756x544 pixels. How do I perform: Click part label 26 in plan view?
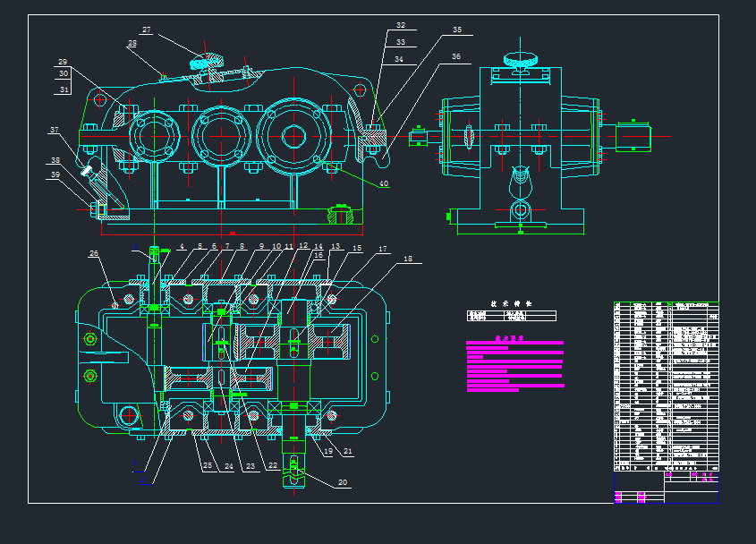click(93, 254)
